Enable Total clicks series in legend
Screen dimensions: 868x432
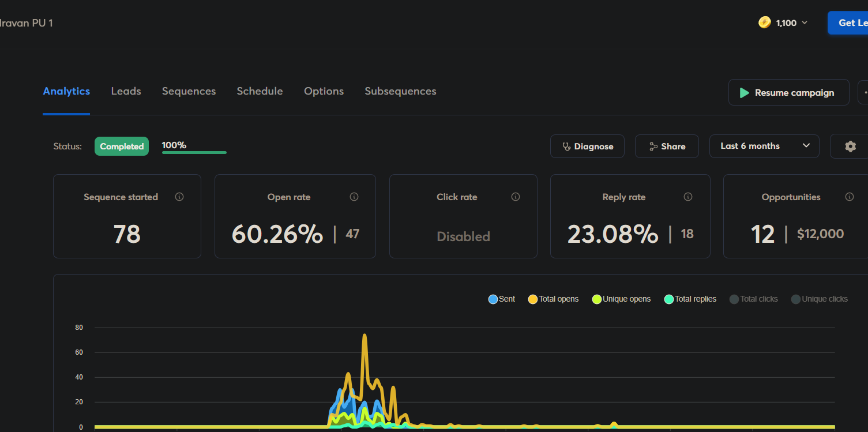[754, 299]
